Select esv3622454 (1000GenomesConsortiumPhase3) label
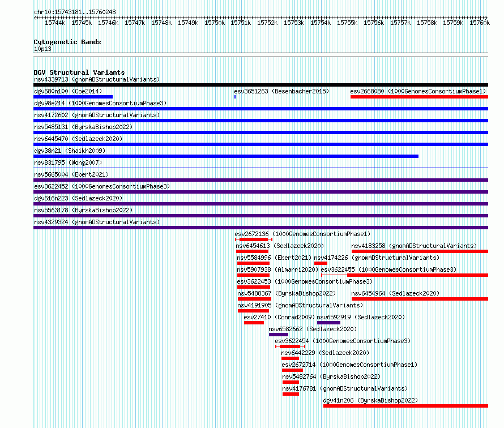The image size is (504, 428). pyautogui.click(x=343, y=341)
